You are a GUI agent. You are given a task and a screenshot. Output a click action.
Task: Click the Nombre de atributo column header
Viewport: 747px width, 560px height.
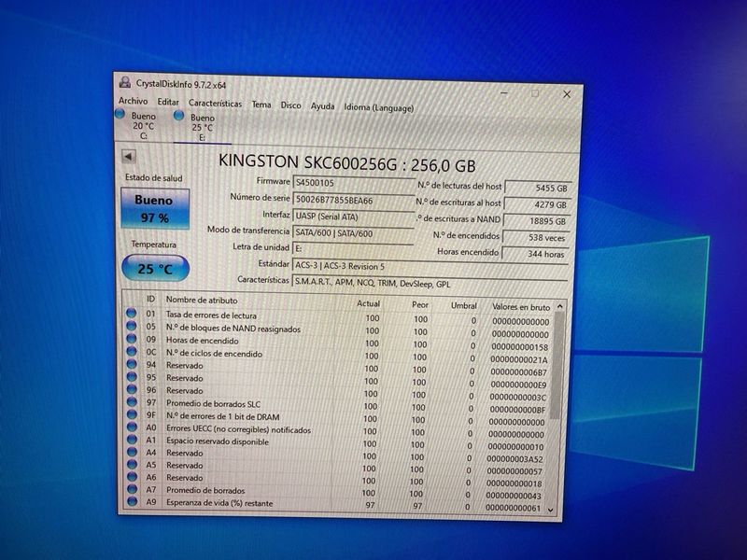tap(202, 300)
